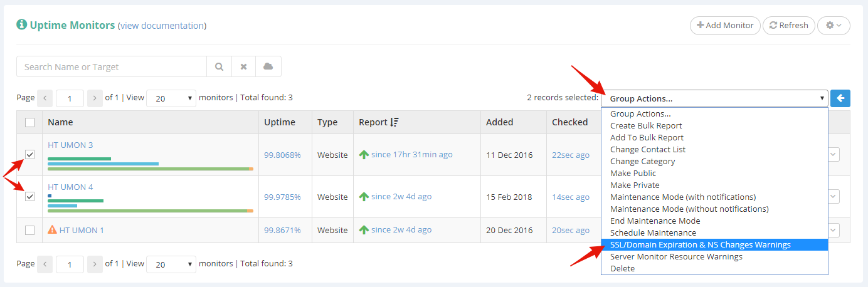Open the bottom View 20 dropdown

pyautogui.click(x=171, y=264)
